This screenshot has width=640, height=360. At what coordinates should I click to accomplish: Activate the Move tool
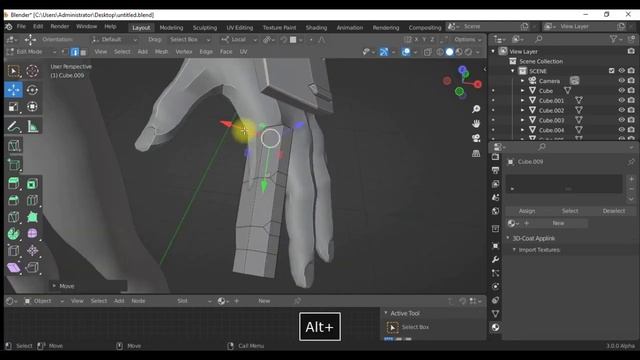click(13, 90)
